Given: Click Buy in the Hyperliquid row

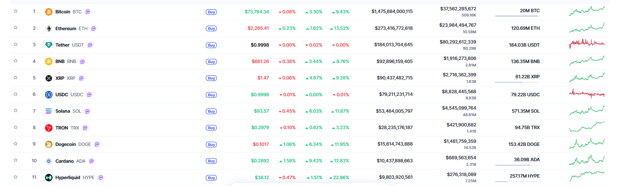Looking at the screenshot, I should (x=211, y=178).
